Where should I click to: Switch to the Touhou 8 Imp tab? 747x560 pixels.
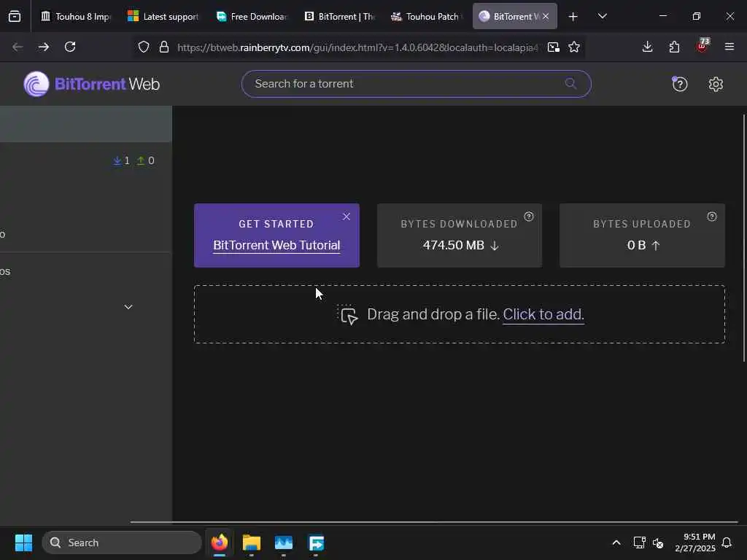[75, 17]
